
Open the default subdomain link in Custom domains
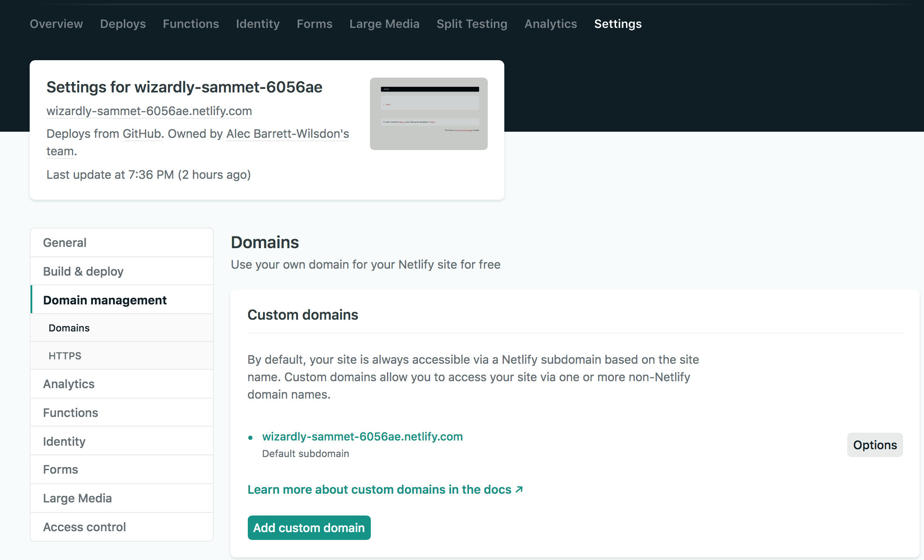[363, 437]
